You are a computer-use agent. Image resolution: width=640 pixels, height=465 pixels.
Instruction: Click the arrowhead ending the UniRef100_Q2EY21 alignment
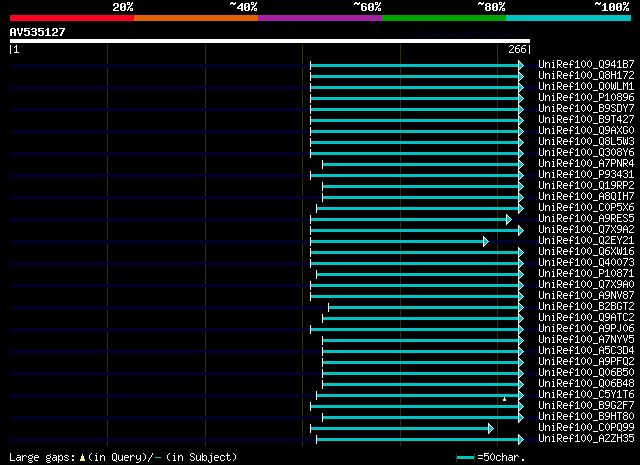[486, 242]
